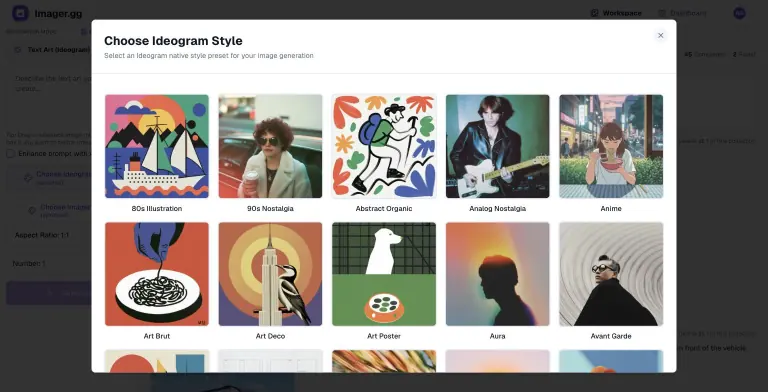Choose the Avant Garde style image
This screenshot has height=392, width=768.
click(611, 274)
